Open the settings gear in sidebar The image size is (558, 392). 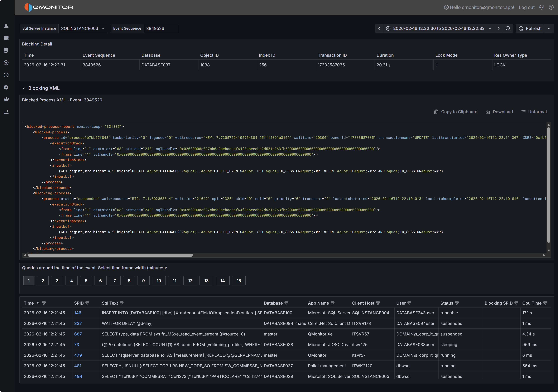click(x=6, y=87)
